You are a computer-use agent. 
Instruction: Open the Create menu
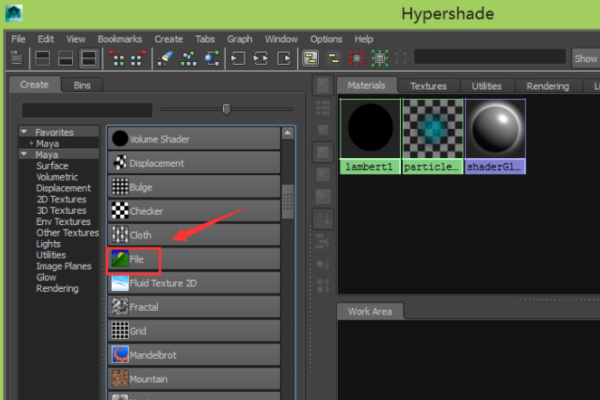168,39
